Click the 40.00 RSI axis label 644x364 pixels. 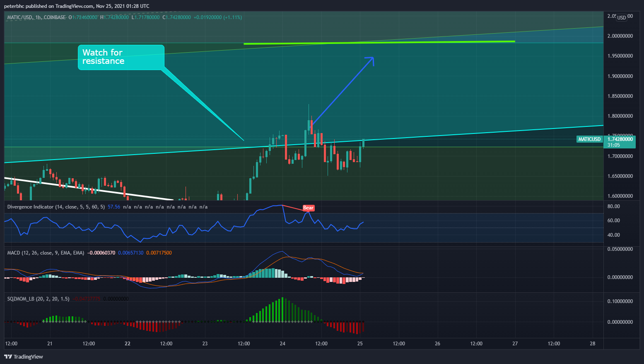[x=614, y=235]
